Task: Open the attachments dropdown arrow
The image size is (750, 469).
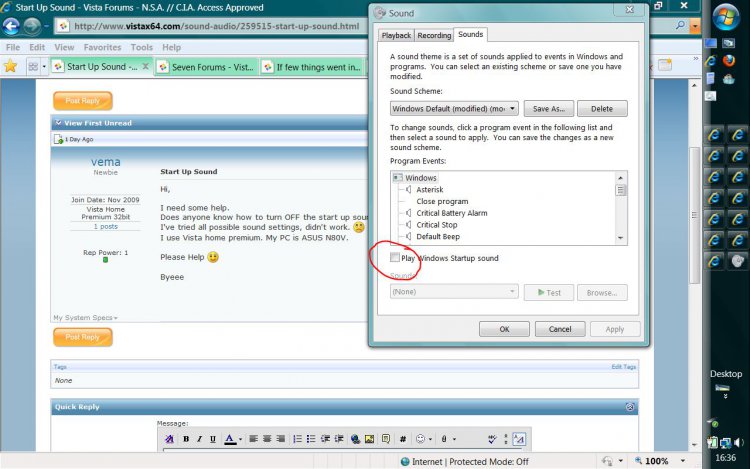Action: pyautogui.click(x=454, y=439)
